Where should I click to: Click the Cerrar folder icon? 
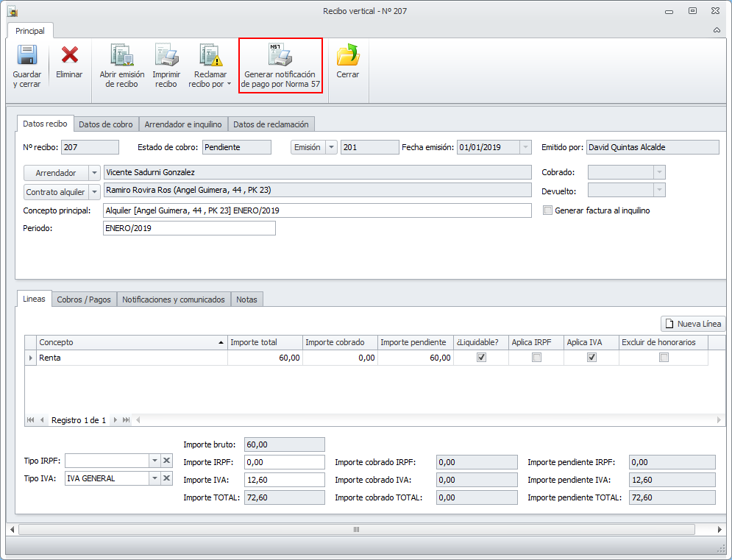point(347,56)
